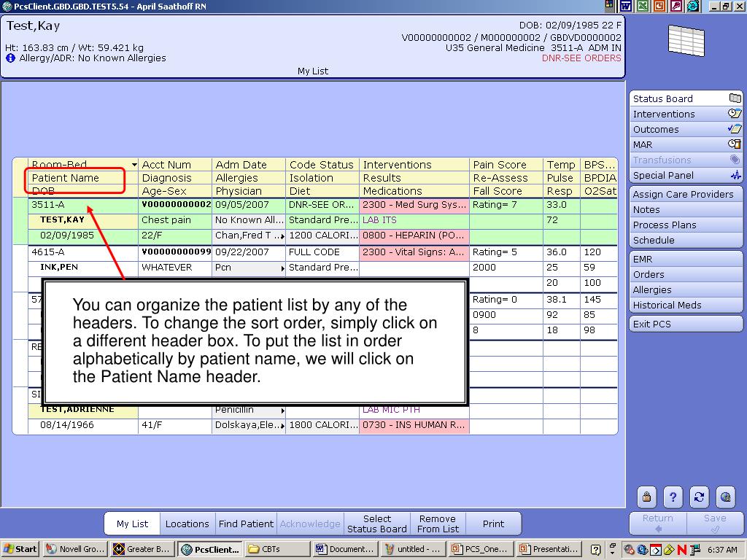Click Chest pain diagnosis cell
747x560 pixels.
pos(175,220)
